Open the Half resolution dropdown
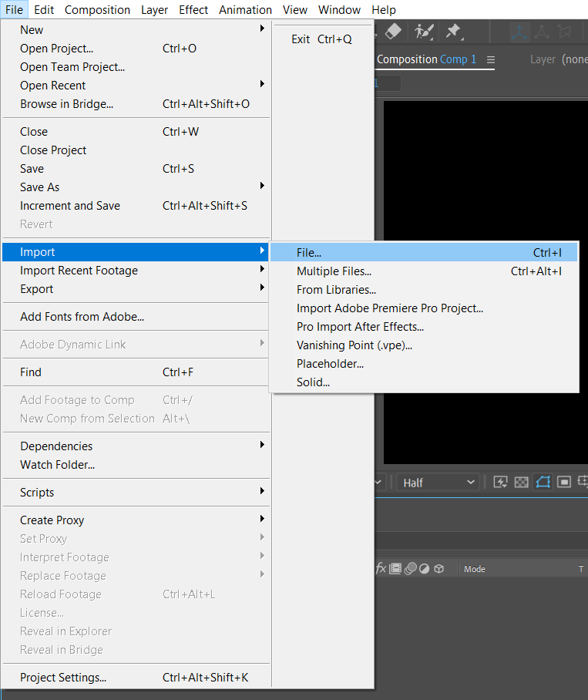 pyautogui.click(x=438, y=483)
